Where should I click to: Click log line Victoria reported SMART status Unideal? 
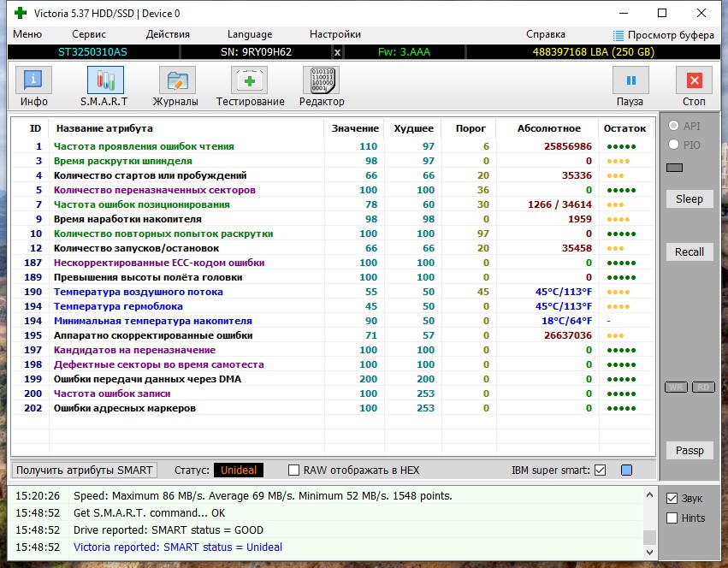click(178, 547)
